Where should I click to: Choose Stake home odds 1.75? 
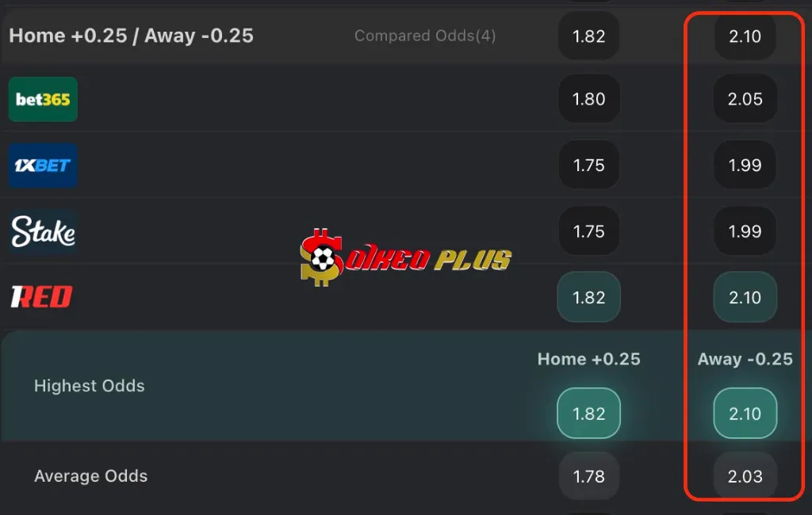coord(588,231)
